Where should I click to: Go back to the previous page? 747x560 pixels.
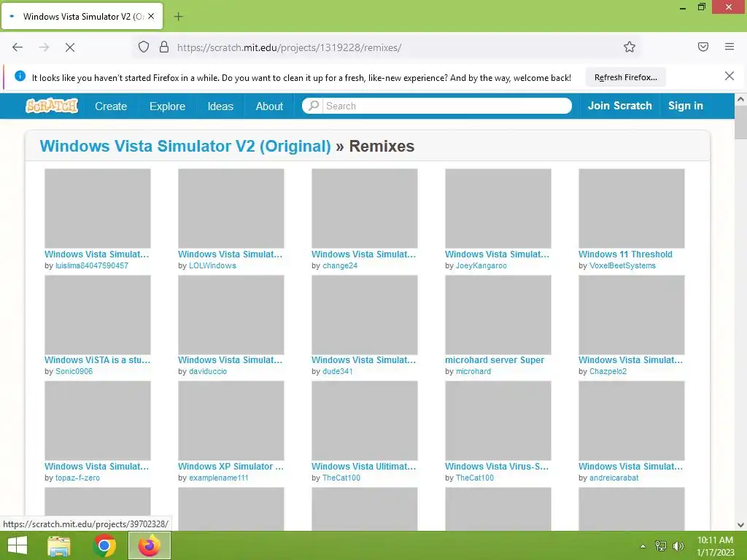coord(18,47)
